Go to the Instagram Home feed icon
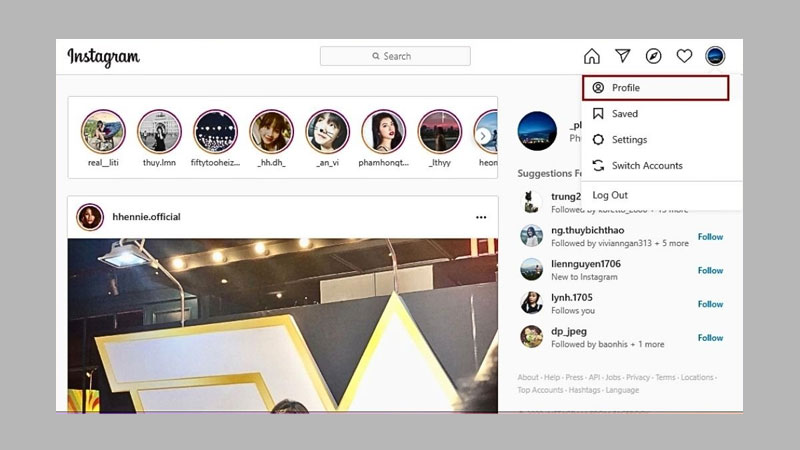Image resolution: width=800 pixels, height=450 pixels. coord(592,56)
